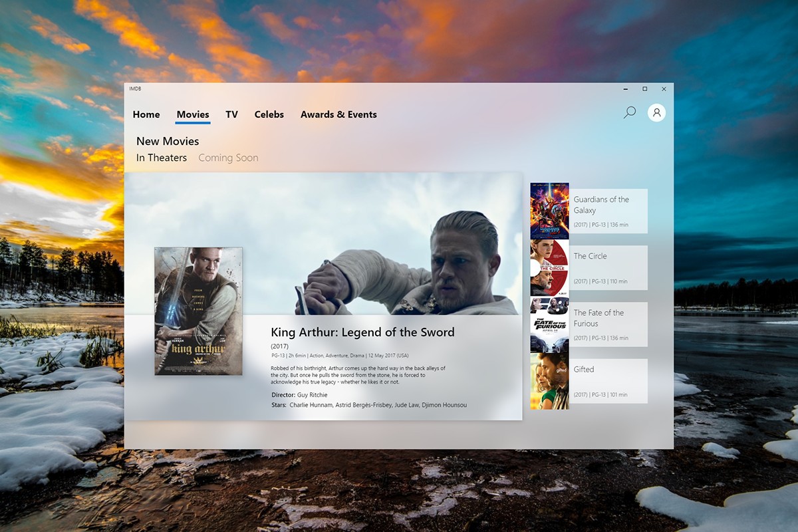
Task: Click the King Arthur featured banner still
Action: pos(323,243)
